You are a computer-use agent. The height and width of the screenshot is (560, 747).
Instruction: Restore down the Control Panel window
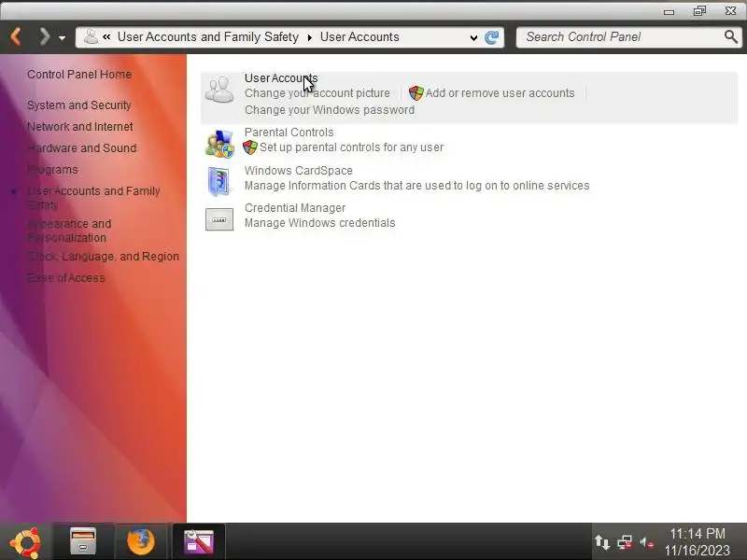coord(699,10)
